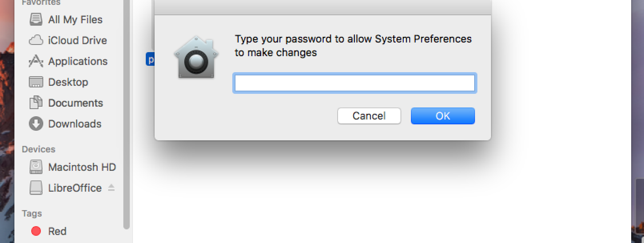Collapse the Tags section header
The image size is (644, 243).
click(32, 213)
